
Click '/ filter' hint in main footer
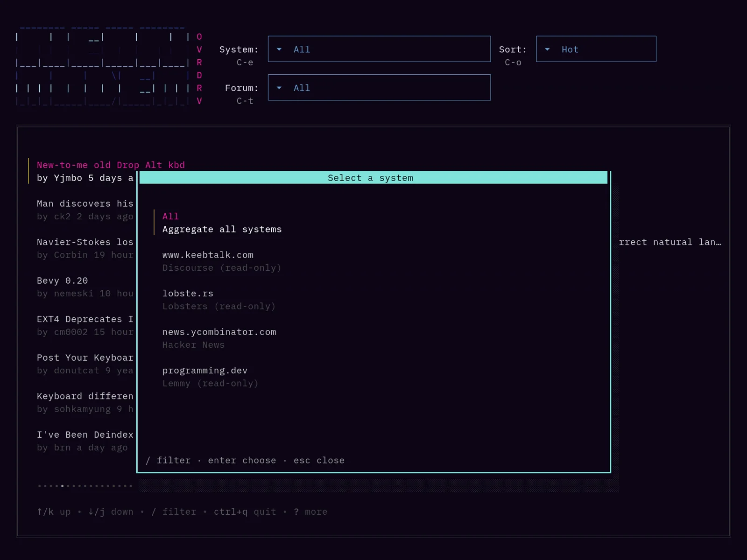click(x=174, y=511)
